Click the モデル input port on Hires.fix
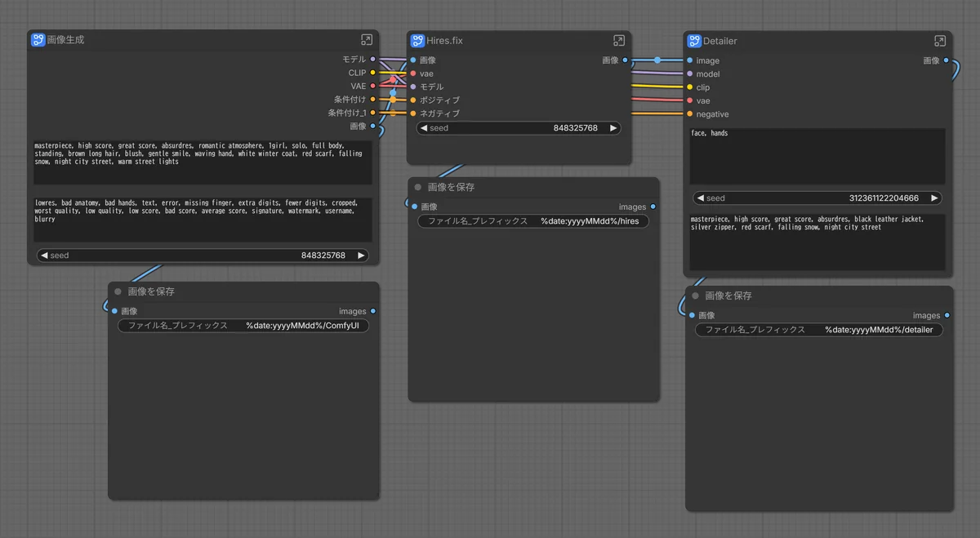Screen dimensions: 980x538 click(x=413, y=87)
